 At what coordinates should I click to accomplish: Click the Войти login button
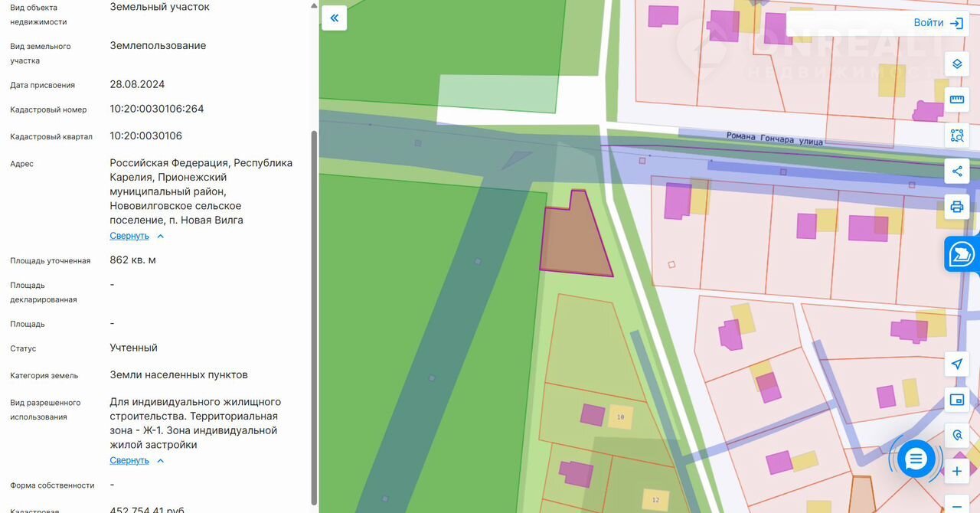(x=938, y=23)
